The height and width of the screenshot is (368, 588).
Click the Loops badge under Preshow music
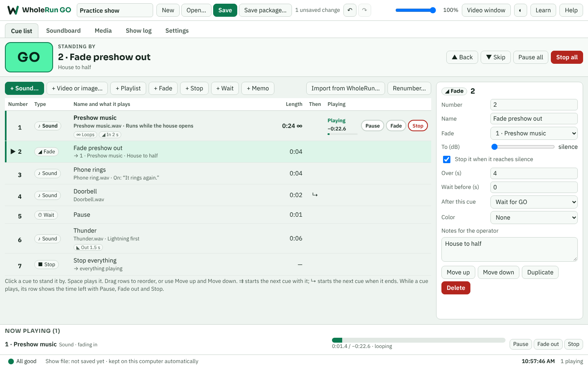click(x=85, y=135)
